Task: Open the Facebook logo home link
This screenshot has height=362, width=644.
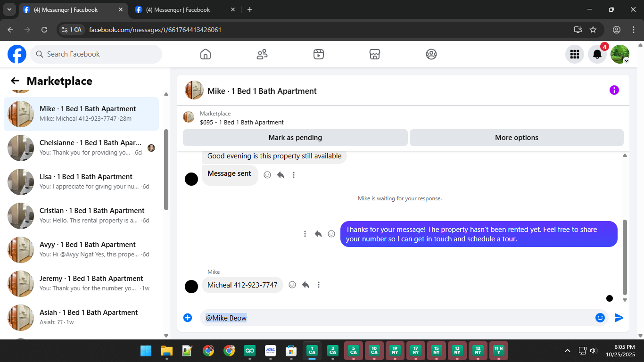Action: pyautogui.click(x=17, y=54)
